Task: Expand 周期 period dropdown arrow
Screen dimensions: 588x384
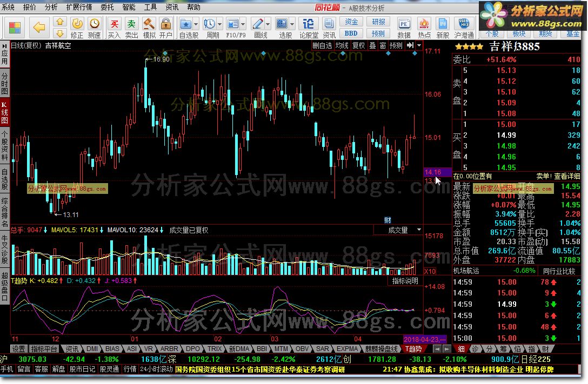Action: click(219, 24)
